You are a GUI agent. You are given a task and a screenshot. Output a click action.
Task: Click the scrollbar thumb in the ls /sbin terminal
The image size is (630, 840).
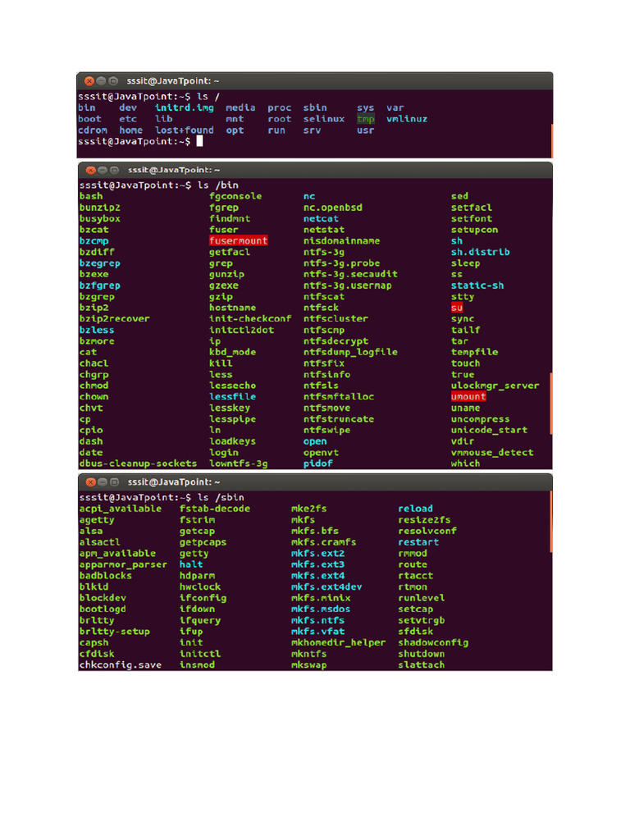pos(550,522)
